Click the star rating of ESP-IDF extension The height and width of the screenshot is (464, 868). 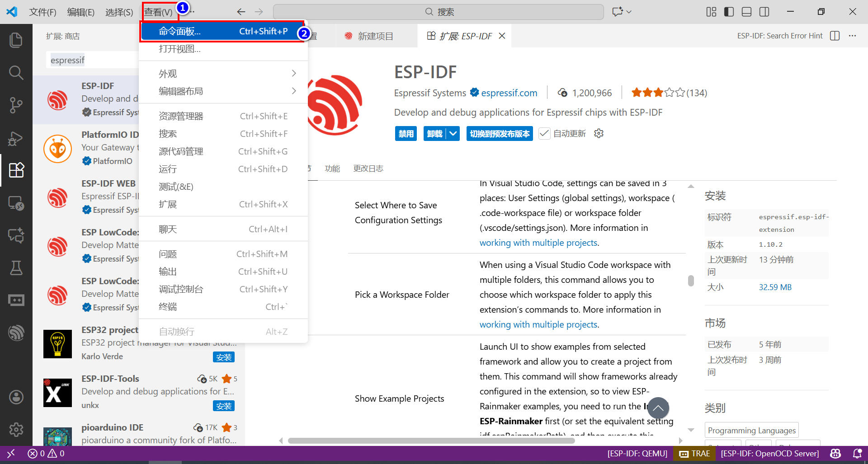(x=658, y=93)
